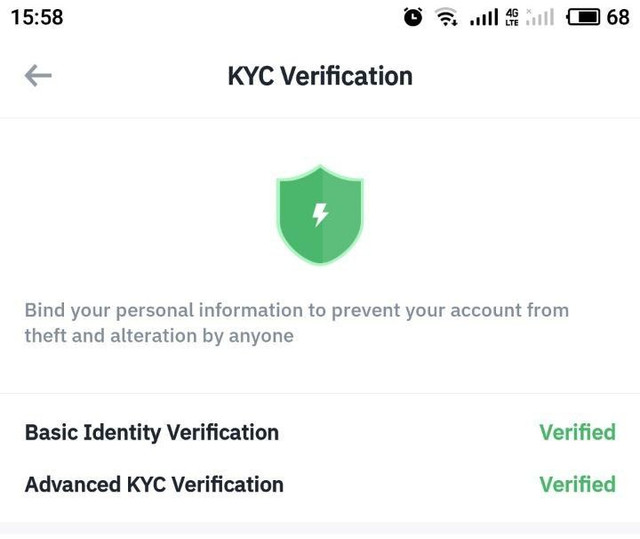640x539 pixels.
Task: Tap the alarm clock status icon
Action: (x=412, y=17)
